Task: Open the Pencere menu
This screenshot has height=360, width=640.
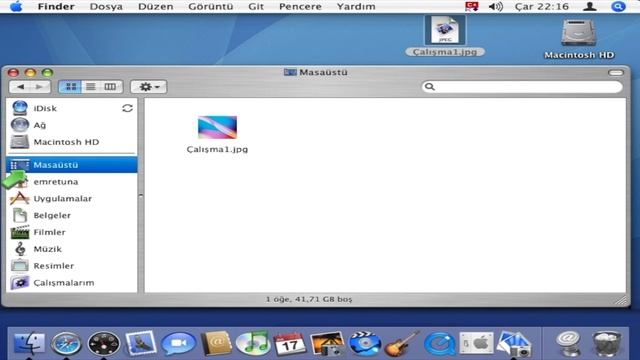Action: [300, 7]
